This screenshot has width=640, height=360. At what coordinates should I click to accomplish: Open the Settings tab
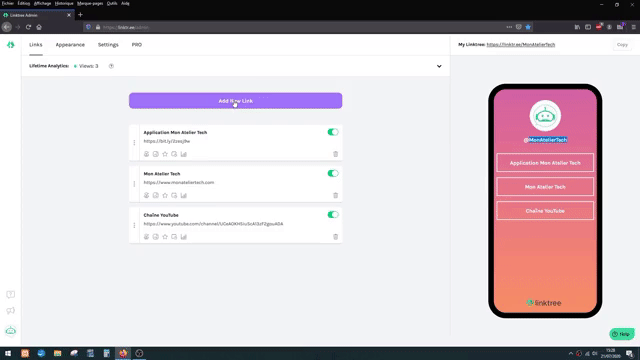point(108,44)
